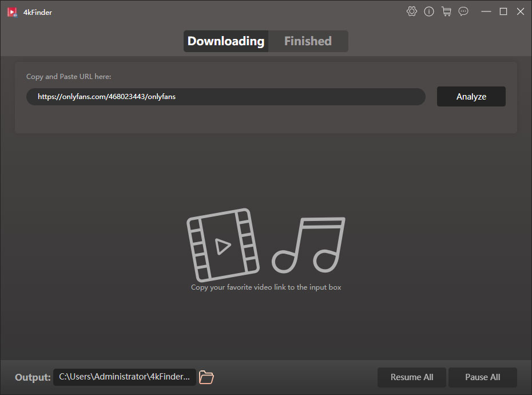This screenshot has height=395, width=532.
Task: Click the info circle icon
Action: coord(429,11)
